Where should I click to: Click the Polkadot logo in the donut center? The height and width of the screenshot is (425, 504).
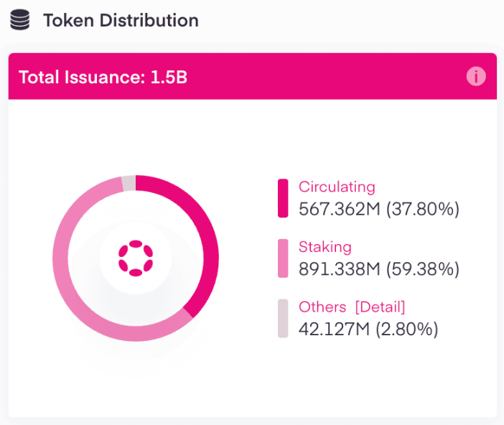point(136,258)
